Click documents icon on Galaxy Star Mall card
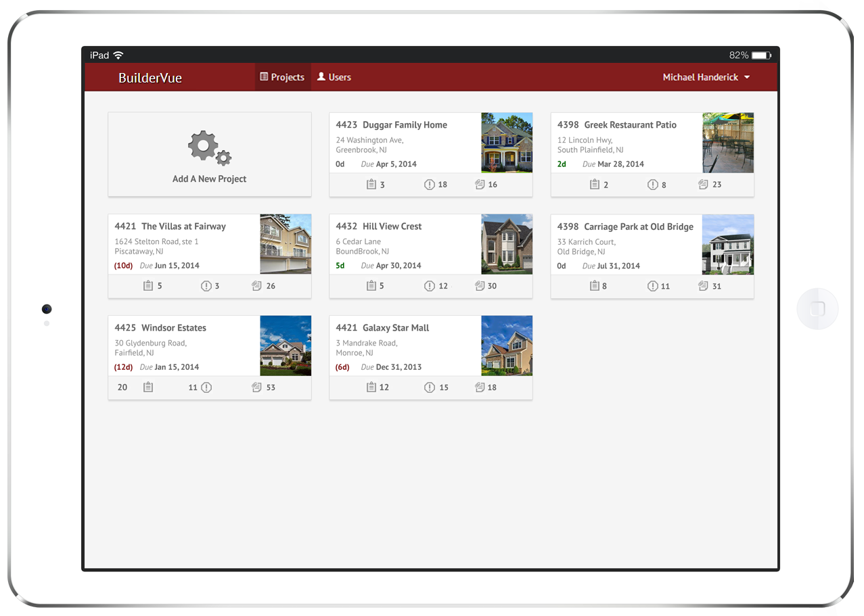The height and width of the screenshot is (616, 864). point(480,387)
